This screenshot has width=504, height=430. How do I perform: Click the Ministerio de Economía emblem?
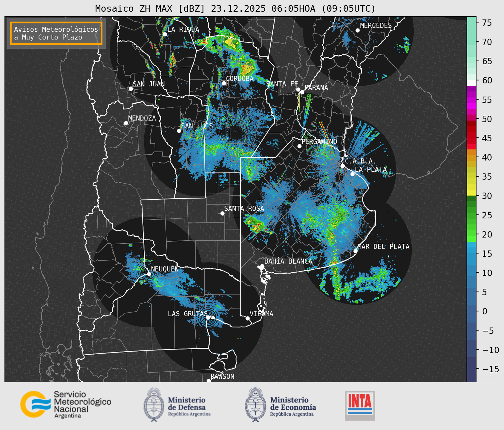[255, 405]
